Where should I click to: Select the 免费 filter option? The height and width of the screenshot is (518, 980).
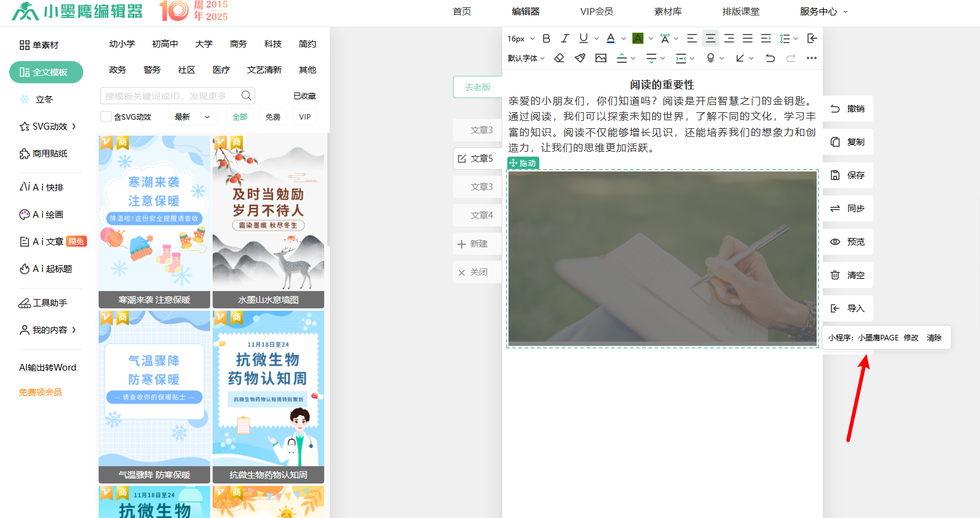pyautogui.click(x=273, y=117)
